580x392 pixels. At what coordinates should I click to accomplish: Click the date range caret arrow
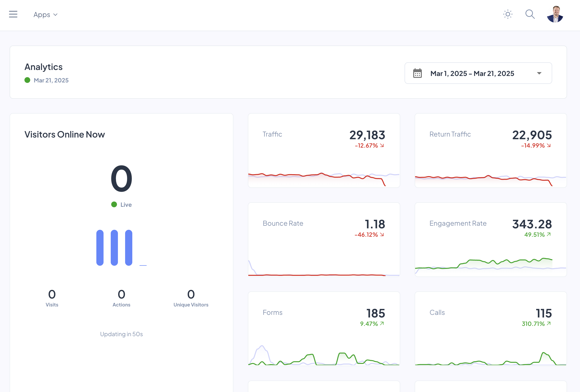click(539, 73)
